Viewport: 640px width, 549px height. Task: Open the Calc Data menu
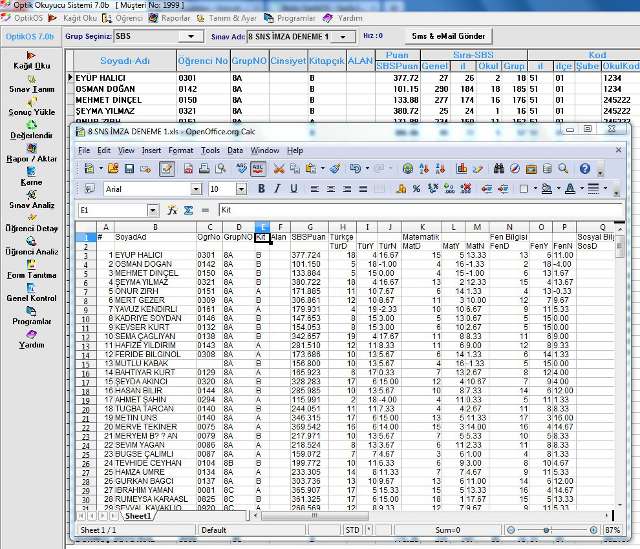click(x=235, y=150)
